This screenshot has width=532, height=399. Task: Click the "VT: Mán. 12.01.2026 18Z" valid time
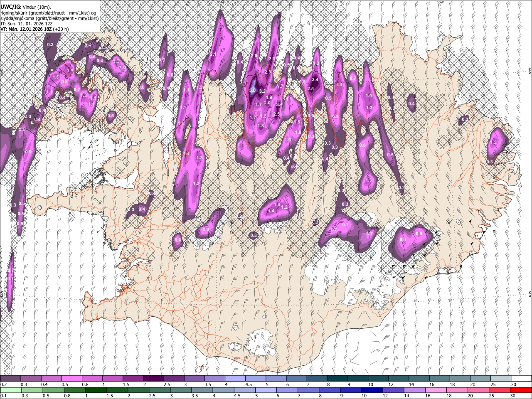click(26, 29)
